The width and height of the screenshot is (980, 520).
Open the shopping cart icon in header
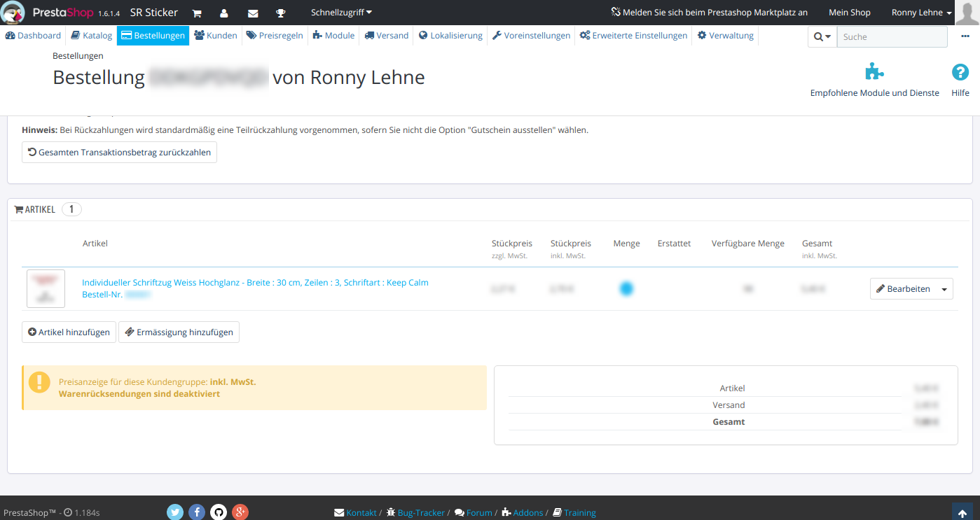click(x=197, y=13)
